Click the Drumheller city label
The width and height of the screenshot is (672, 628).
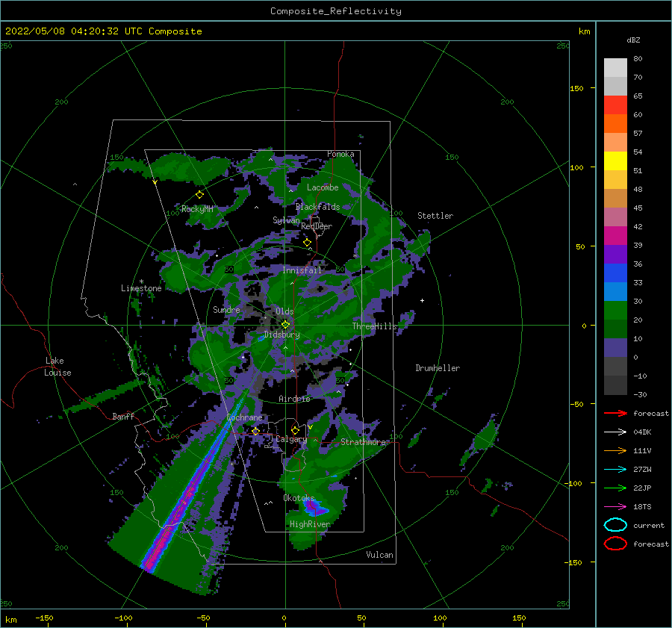(438, 368)
